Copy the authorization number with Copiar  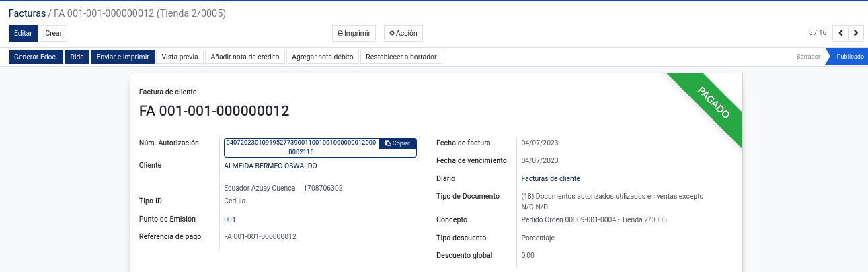[x=397, y=143]
